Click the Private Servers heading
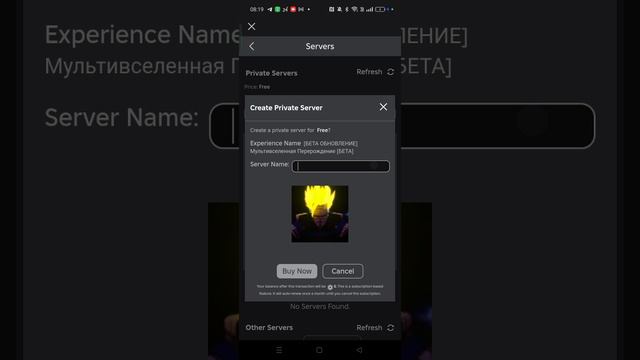640x360 pixels. [271, 73]
